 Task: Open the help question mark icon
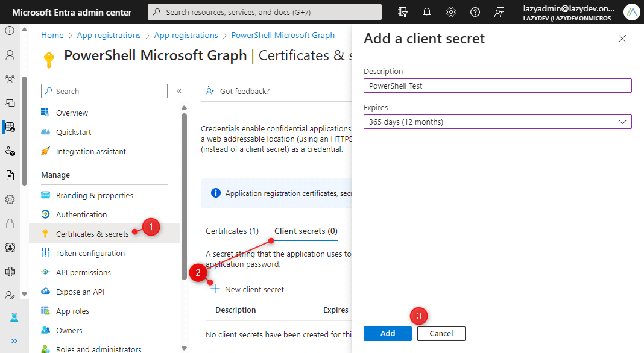475,12
